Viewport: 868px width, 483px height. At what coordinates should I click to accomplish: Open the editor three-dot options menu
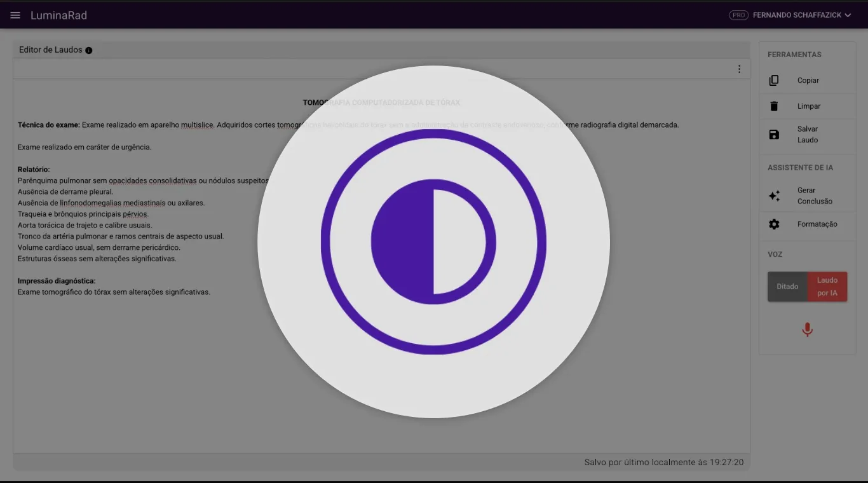[739, 69]
